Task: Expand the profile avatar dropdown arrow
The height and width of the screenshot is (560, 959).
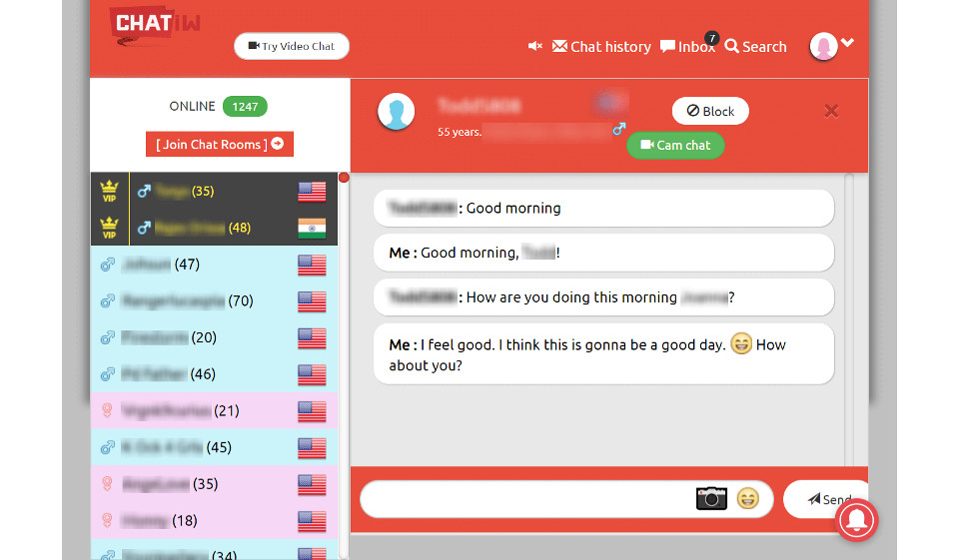Action: click(848, 43)
